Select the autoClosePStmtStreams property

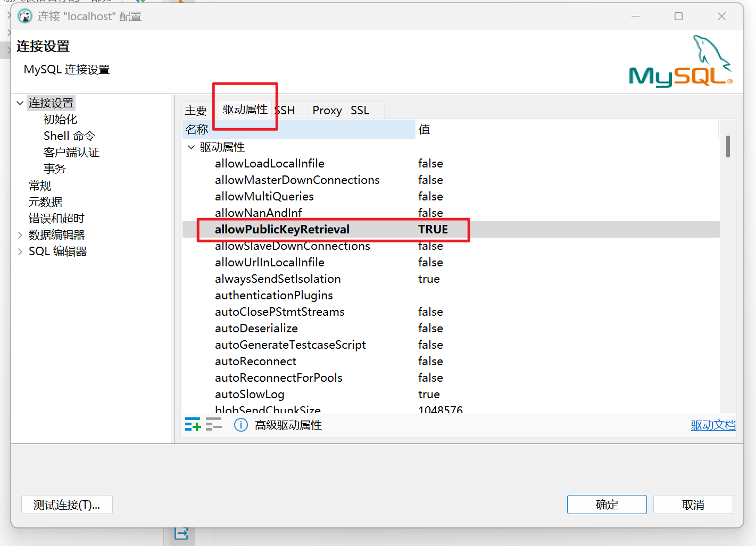click(x=280, y=312)
